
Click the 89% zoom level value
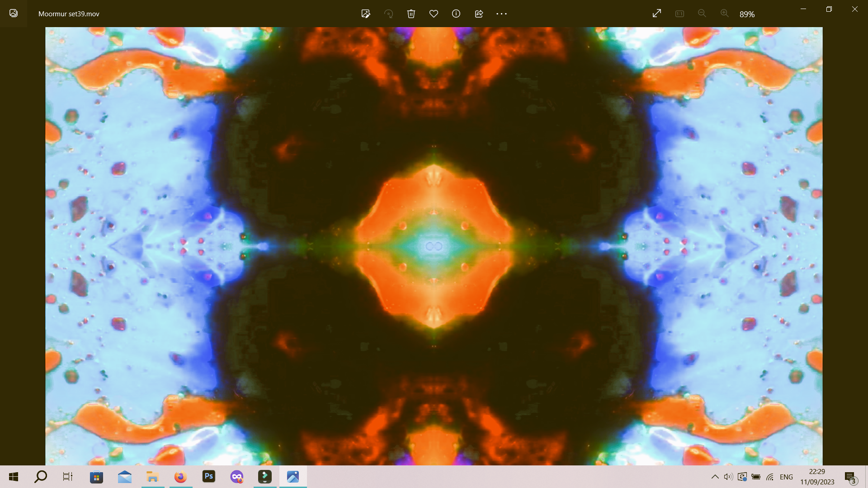click(x=747, y=14)
